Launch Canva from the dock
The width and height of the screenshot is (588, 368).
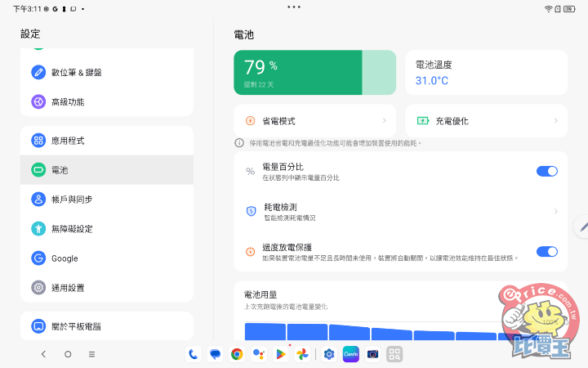pyautogui.click(x=350, y=354)
